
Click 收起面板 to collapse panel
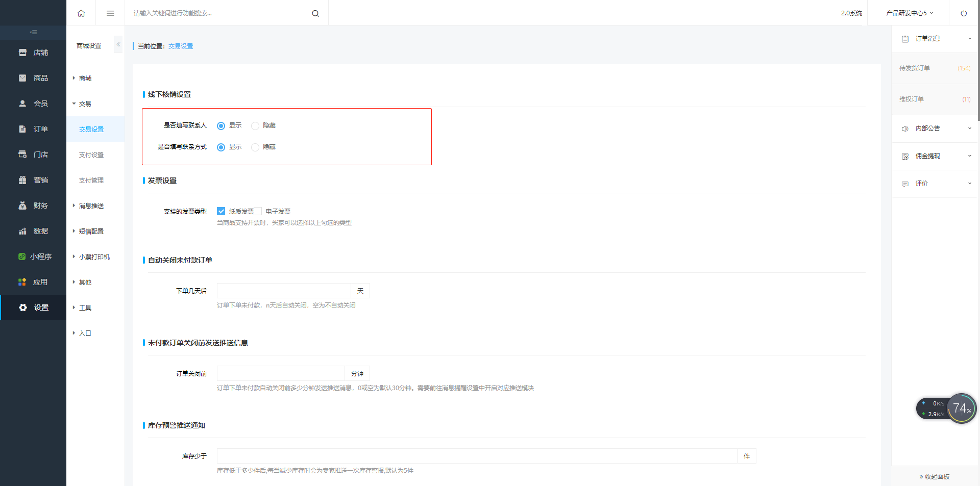935,477
